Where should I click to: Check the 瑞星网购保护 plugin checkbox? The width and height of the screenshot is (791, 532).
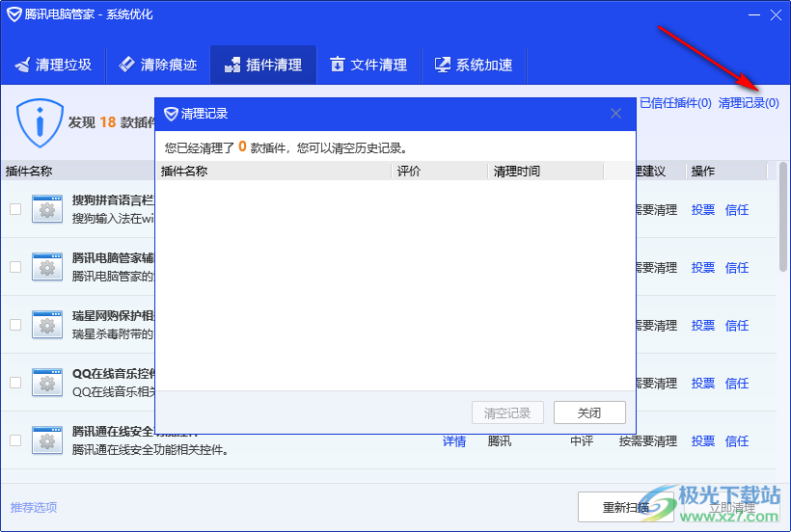point(15,325)
